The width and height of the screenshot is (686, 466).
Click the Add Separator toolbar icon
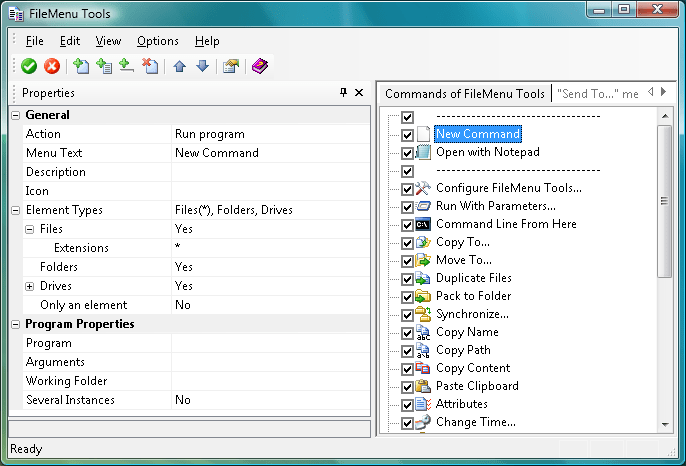126,66
